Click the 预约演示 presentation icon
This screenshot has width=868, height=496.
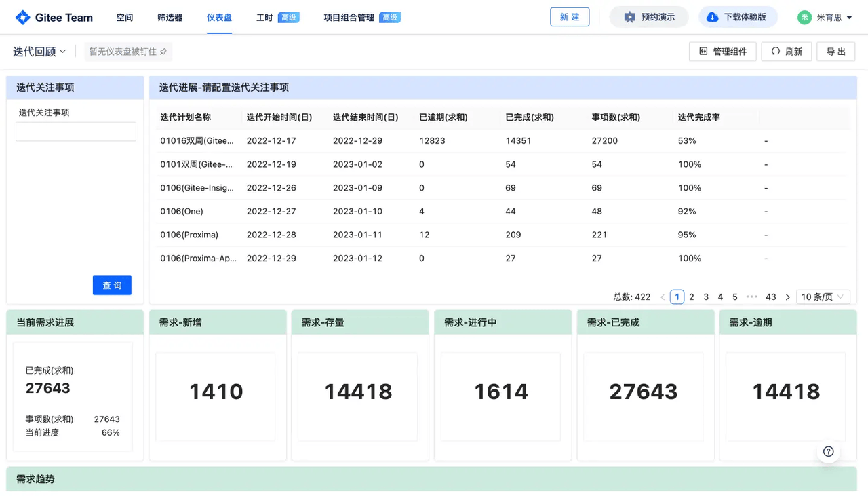629,18
